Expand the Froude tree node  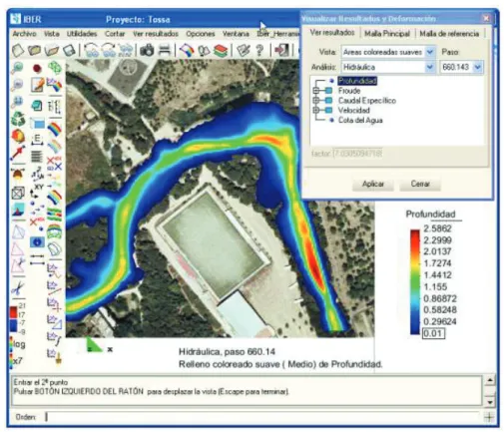point(316,91)
